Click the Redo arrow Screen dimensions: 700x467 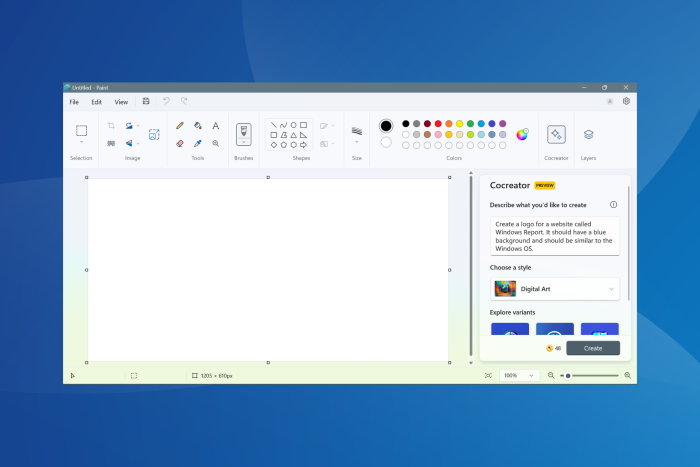[184, 101]
